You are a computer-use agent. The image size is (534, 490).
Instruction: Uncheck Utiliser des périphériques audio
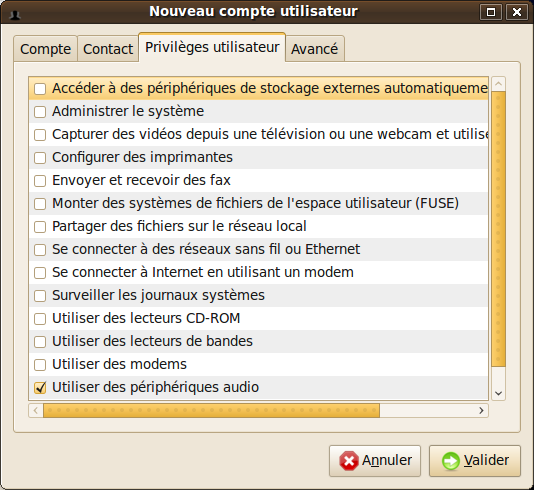[x=40, y=388]
